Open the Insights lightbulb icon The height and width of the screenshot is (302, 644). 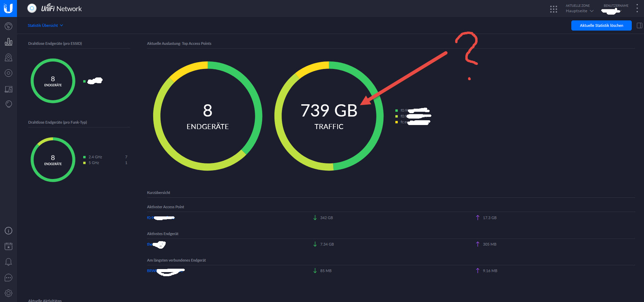click(8, 104)
